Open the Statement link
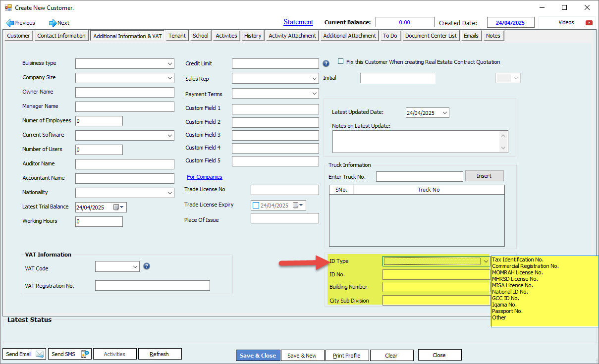 [x=298, y=22]
